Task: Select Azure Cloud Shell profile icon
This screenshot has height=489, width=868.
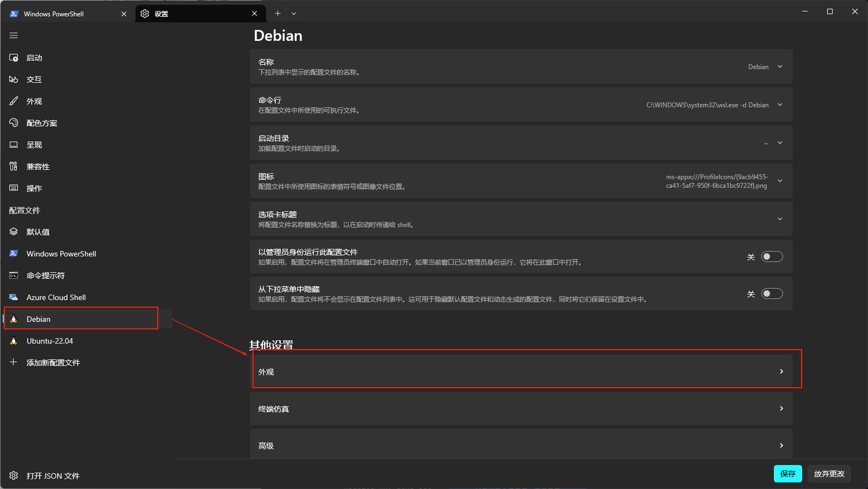Action: [14, 297]
